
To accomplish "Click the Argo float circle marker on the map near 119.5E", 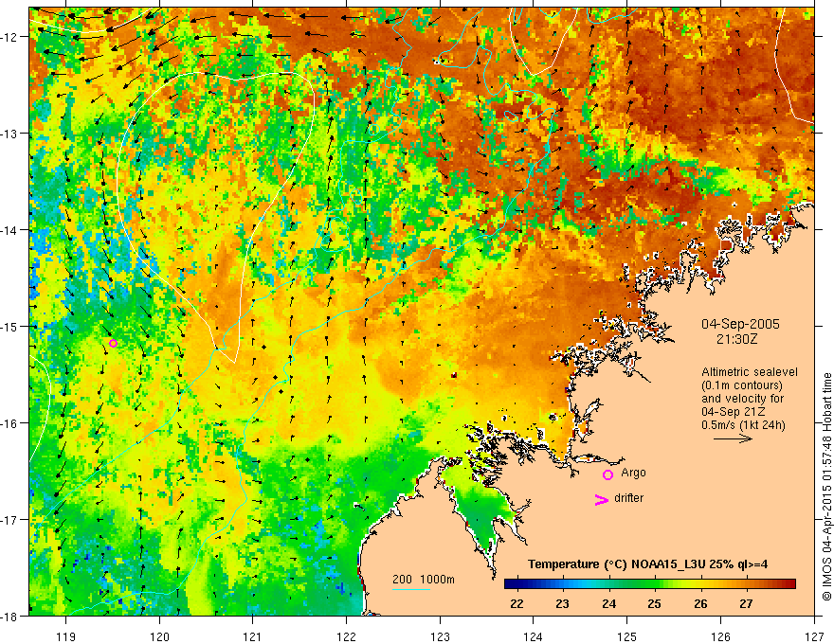I will [113, 343].
